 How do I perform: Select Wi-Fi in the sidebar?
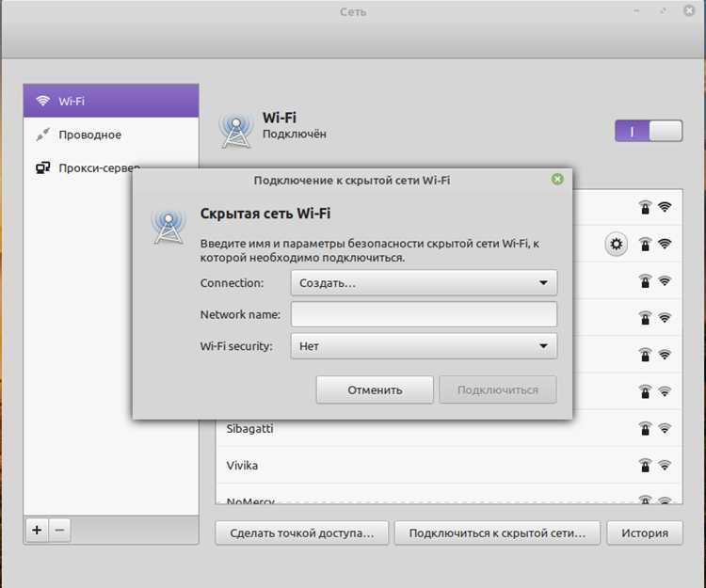[x=111, y=101]
